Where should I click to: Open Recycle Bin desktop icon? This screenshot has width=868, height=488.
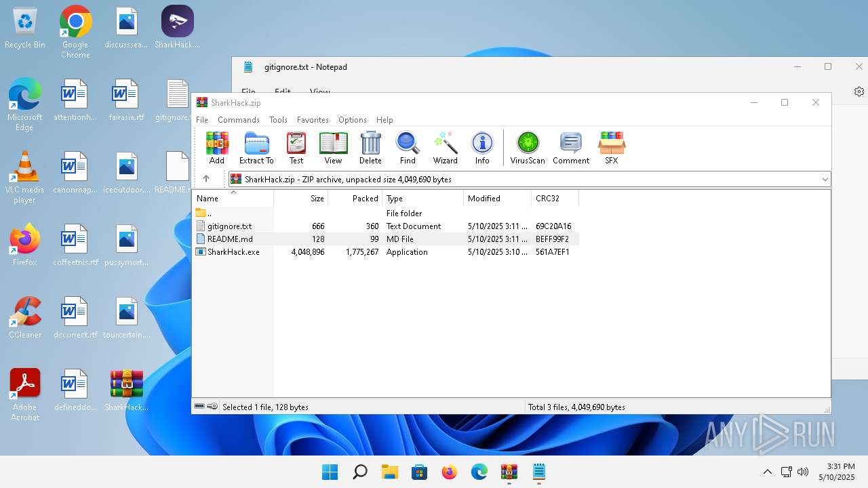(x=25, y=28)
